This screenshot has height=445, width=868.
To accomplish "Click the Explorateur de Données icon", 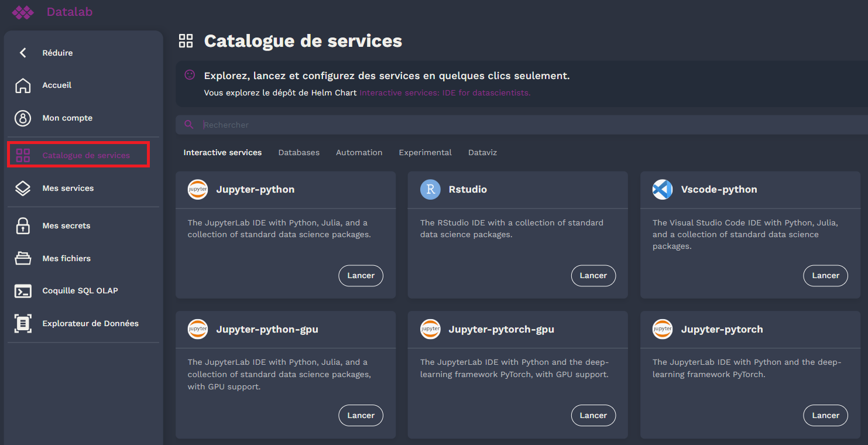I will click(x=23, y=323).
